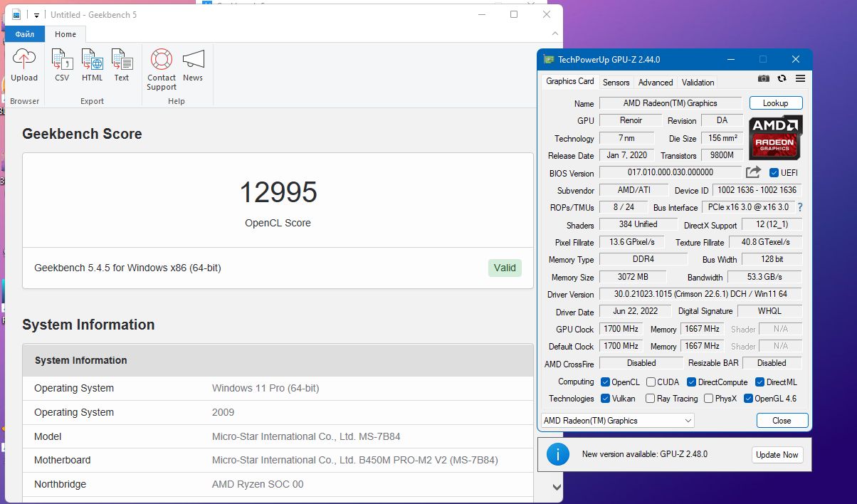
Task: Select GPU from AMD Radeon dropdown
Action: (617, 421)
